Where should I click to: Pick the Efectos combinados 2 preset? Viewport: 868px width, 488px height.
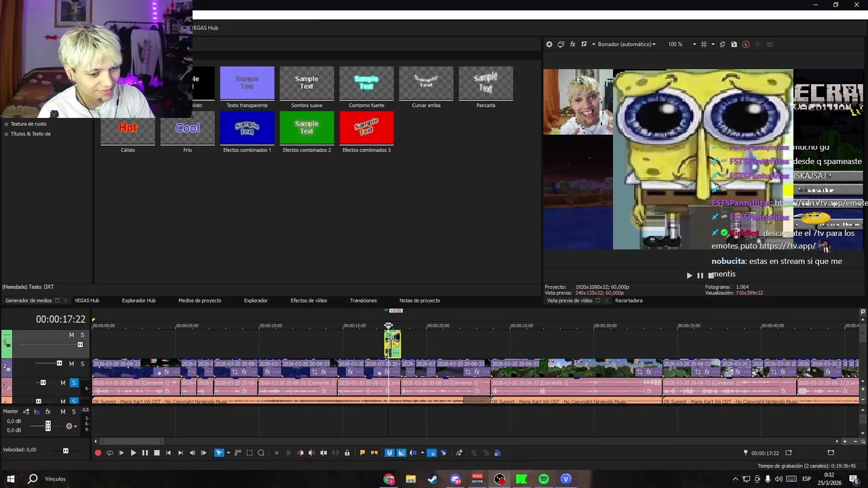(x=307, y=127)
